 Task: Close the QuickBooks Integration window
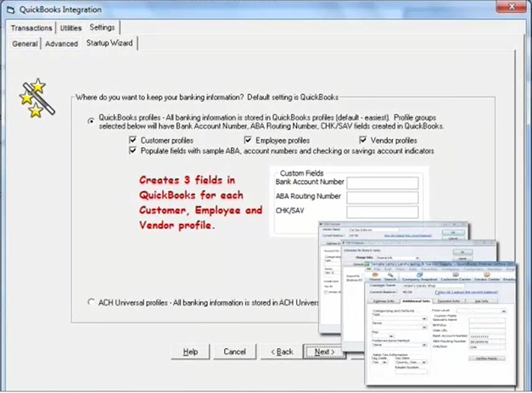pyautogui.click(x=512, y=7)
